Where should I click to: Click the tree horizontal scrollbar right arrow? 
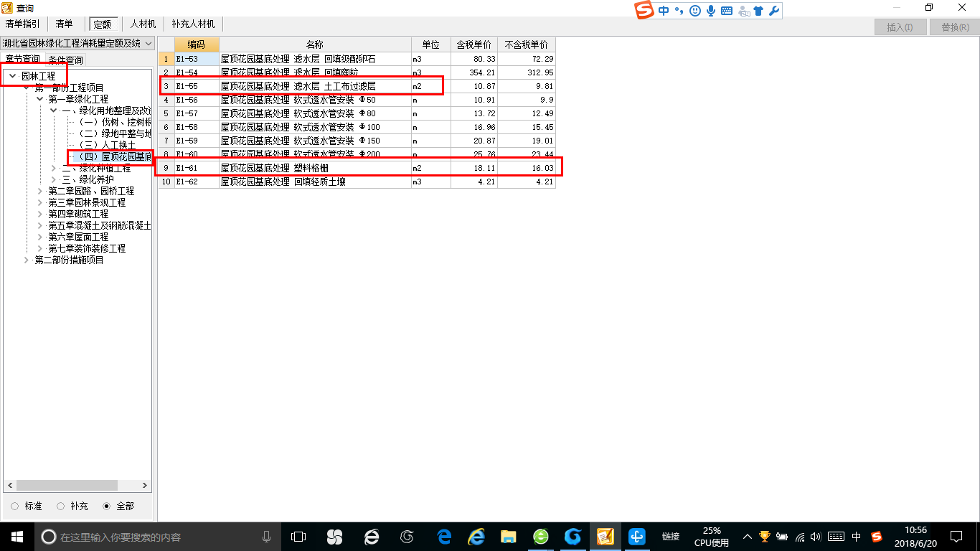pyautogui.click(x=145, y=486)
